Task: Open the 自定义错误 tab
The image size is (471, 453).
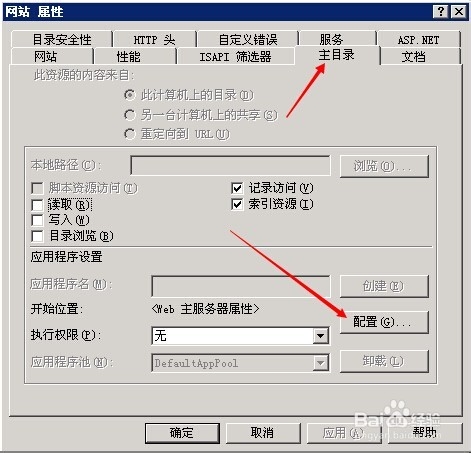Action: [248, 39]
